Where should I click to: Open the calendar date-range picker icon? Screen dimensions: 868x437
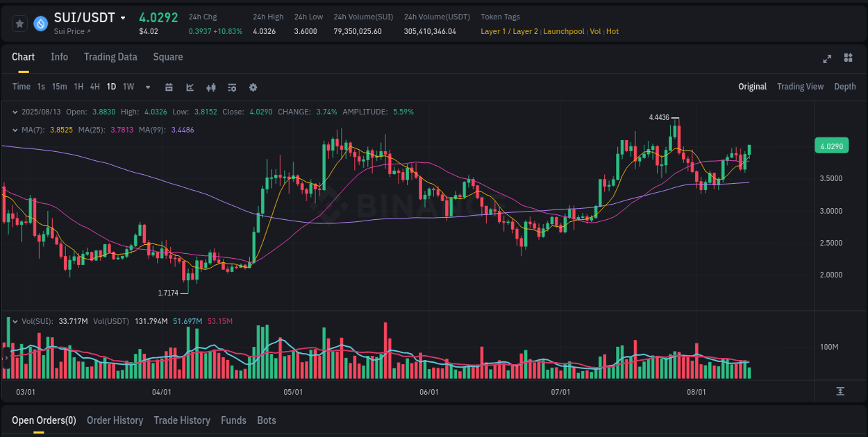click(169, 87)
